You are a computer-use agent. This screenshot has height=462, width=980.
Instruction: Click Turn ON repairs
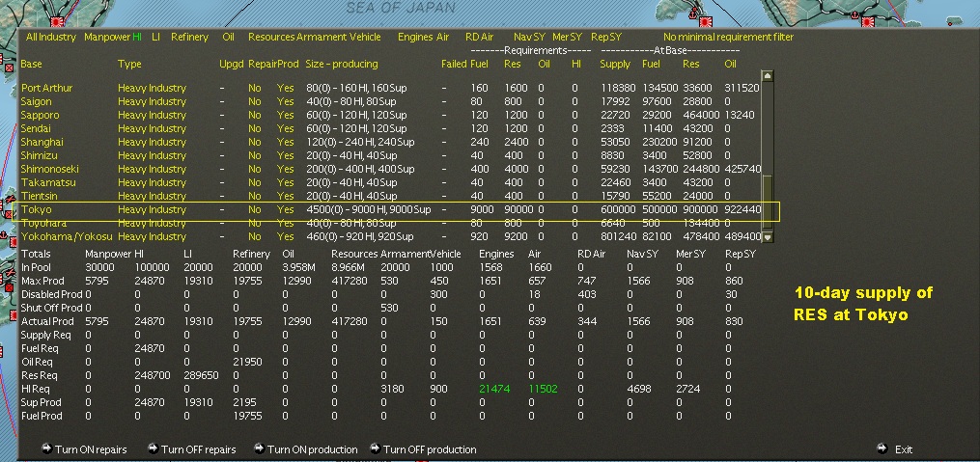point(91,449)
